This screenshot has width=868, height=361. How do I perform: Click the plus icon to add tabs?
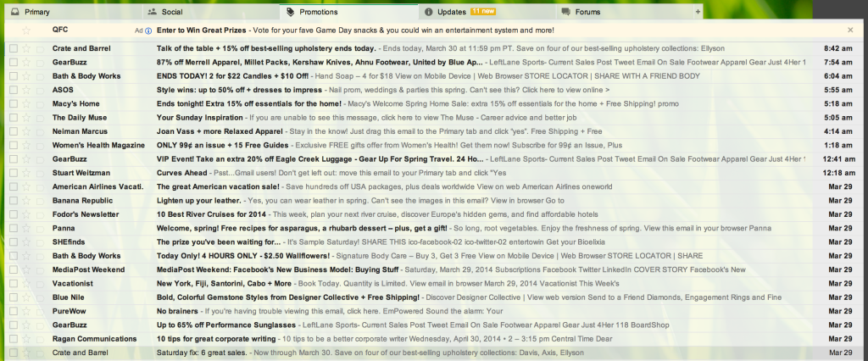[698, 12]
